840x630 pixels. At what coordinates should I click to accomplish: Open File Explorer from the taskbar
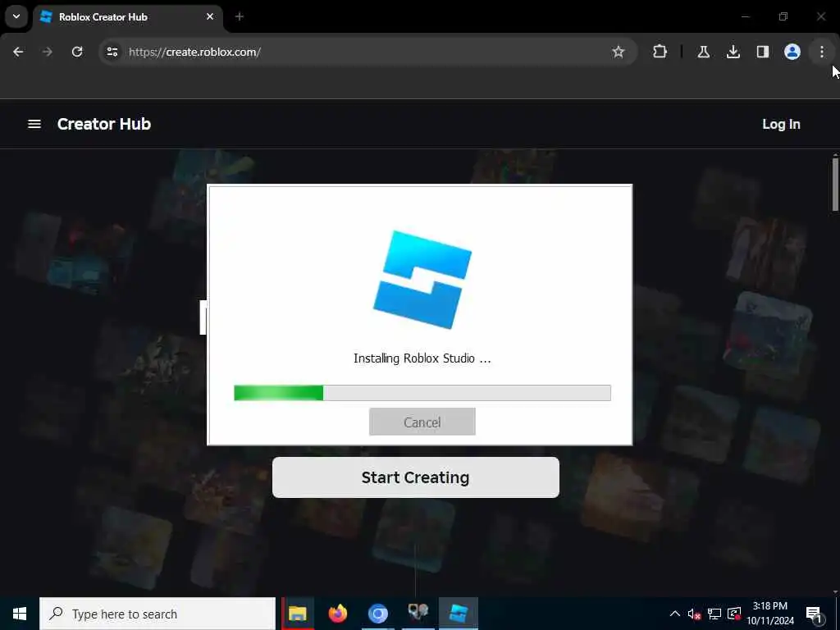297,614
